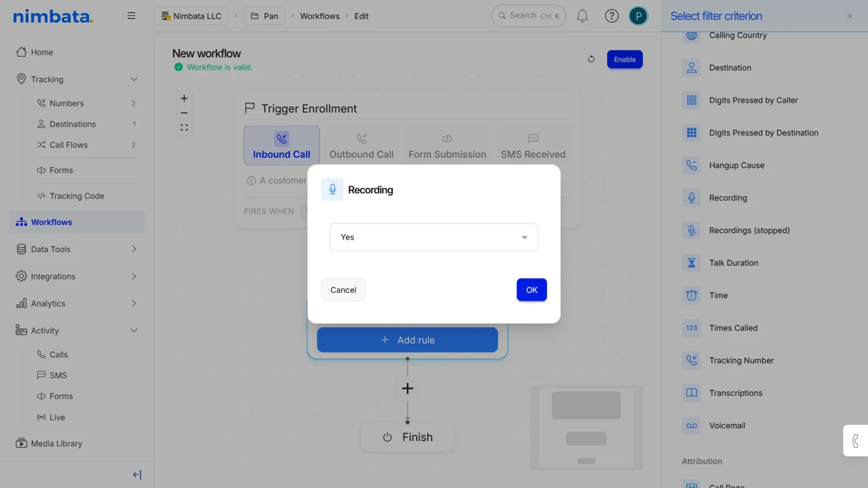The width and height of the screenshot is (868, 488).
Task: Click the Add rule button
Action: tap(407, 340)
